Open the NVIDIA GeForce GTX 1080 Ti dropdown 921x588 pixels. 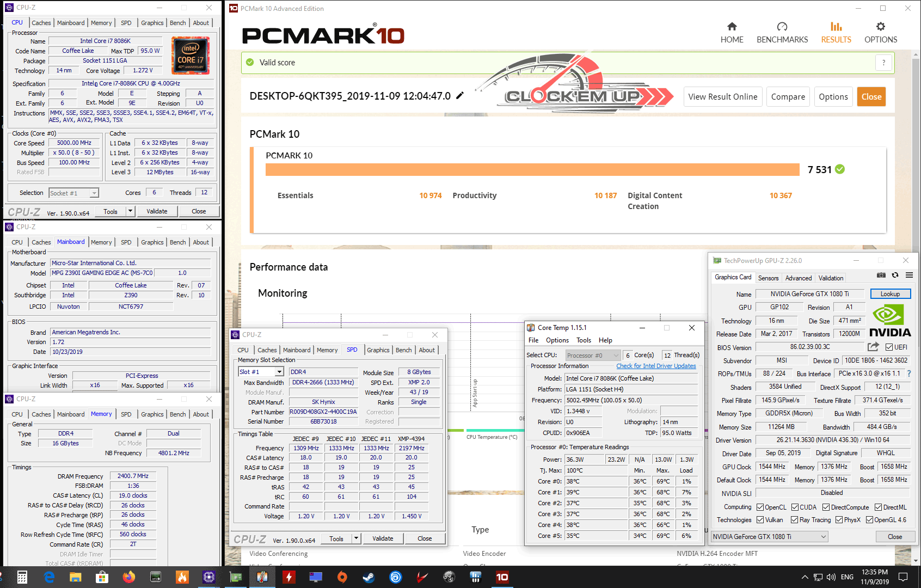click(770, 537)
